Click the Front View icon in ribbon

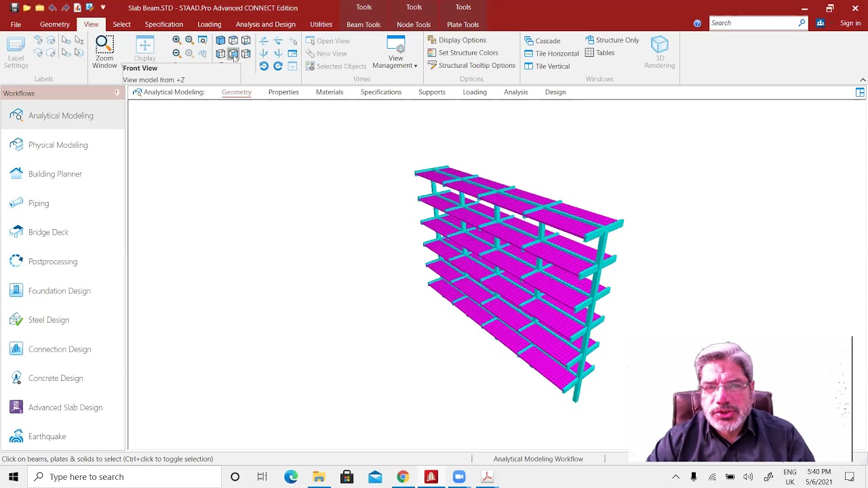pyautogui.click(x=233, y=54)
